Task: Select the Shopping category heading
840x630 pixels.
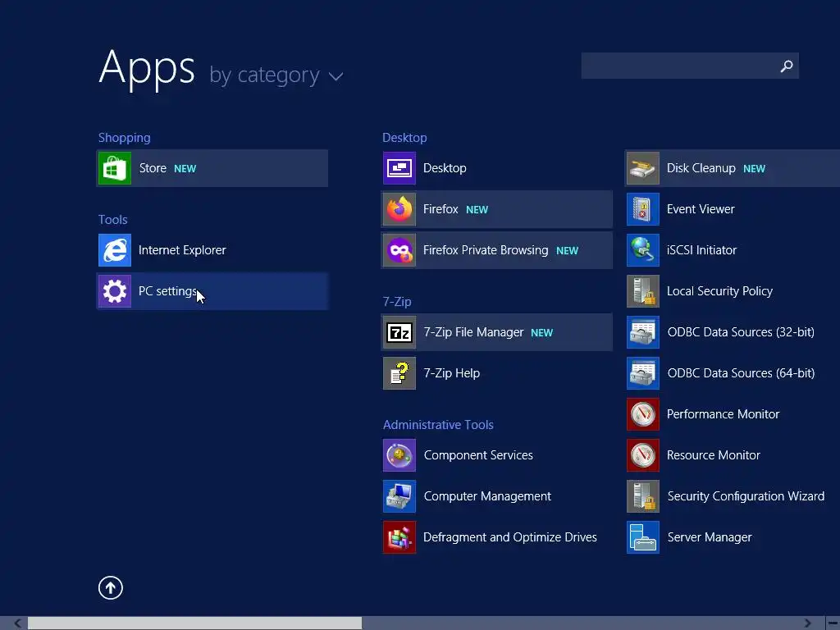Action: click(125, 138)
